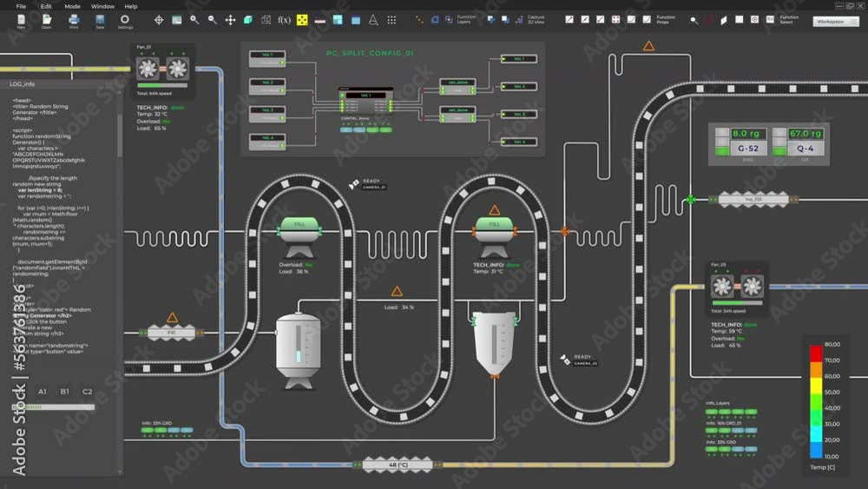The width and height of the screenshot is (868, 489).
Task: Click the no_fill pipe valve label
Action: (x=753, y=200)
